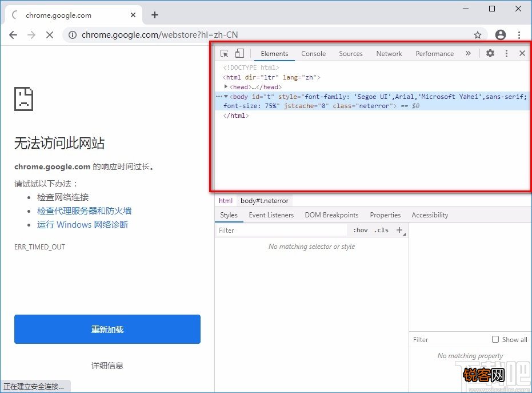532x393 pixels.
Task: Click the ellipsis beside the body node
Action: coord(219,97)
